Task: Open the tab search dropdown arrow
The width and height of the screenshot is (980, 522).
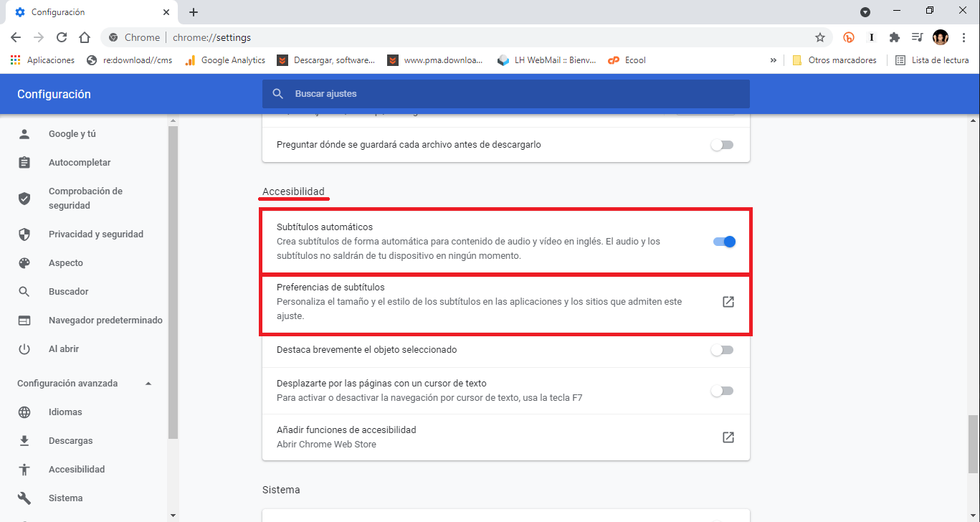Action: click(865, 12)
